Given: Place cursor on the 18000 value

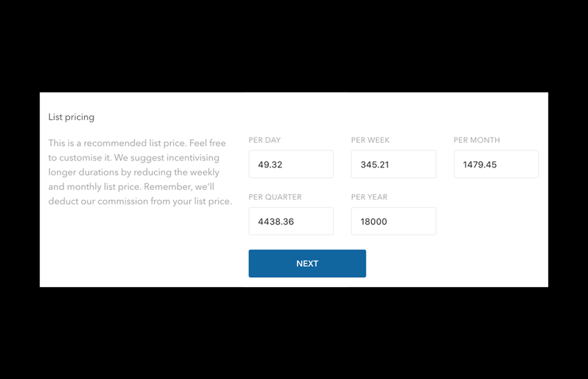Looking at the screenshot, I should pyautogui.click(x=374, y=221).
